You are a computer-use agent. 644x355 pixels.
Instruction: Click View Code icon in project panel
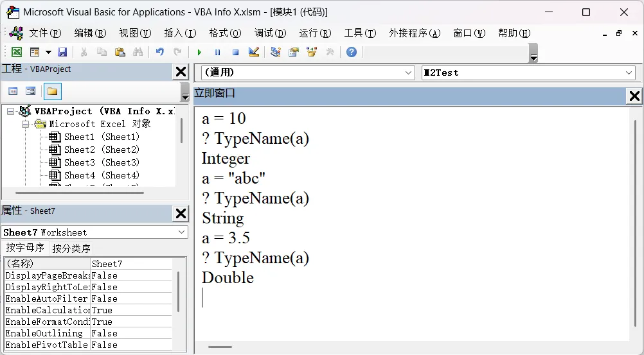(13, 91)
